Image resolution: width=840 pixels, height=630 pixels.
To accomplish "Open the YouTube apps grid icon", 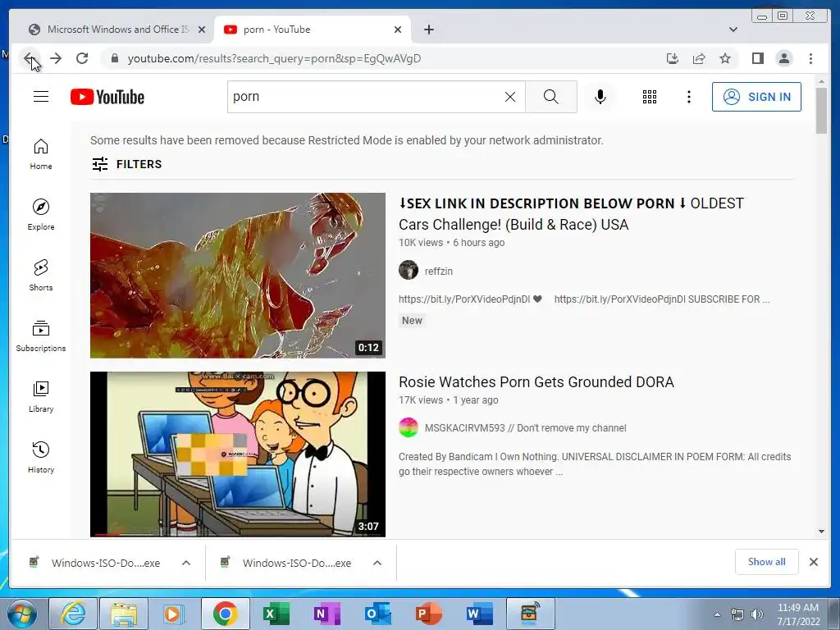I will 650,97.
